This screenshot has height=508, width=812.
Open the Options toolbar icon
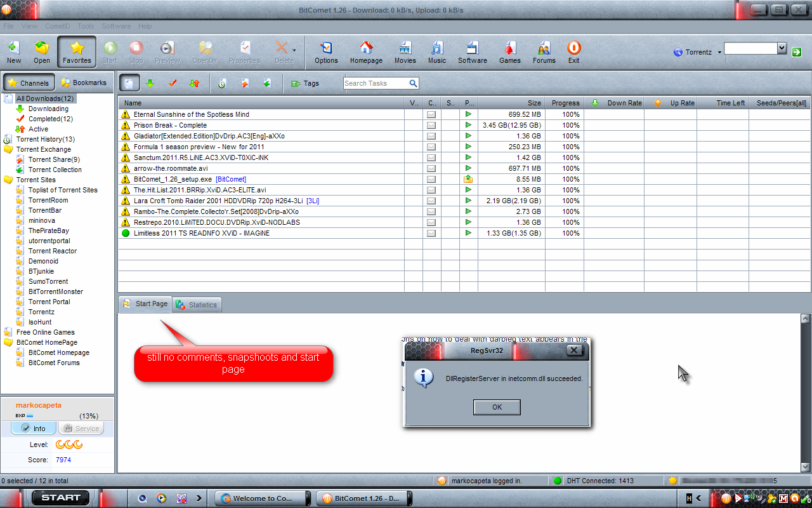pos(326,51)
